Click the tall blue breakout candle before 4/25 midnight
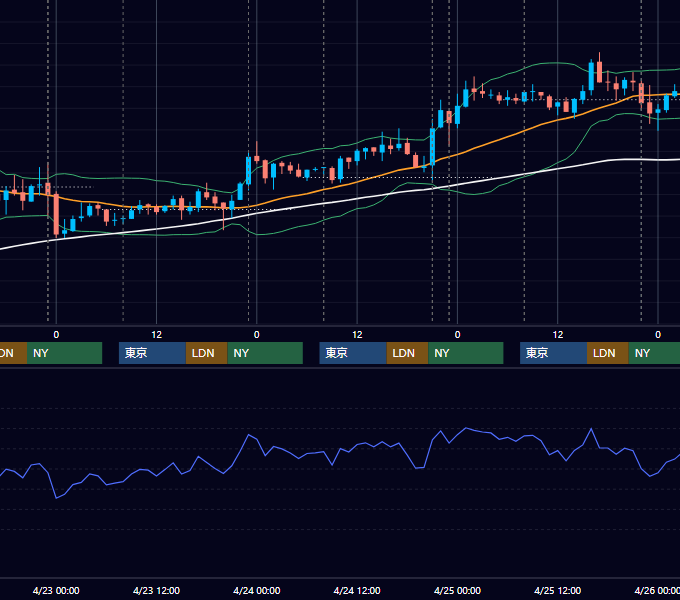 tap(432, 147)
